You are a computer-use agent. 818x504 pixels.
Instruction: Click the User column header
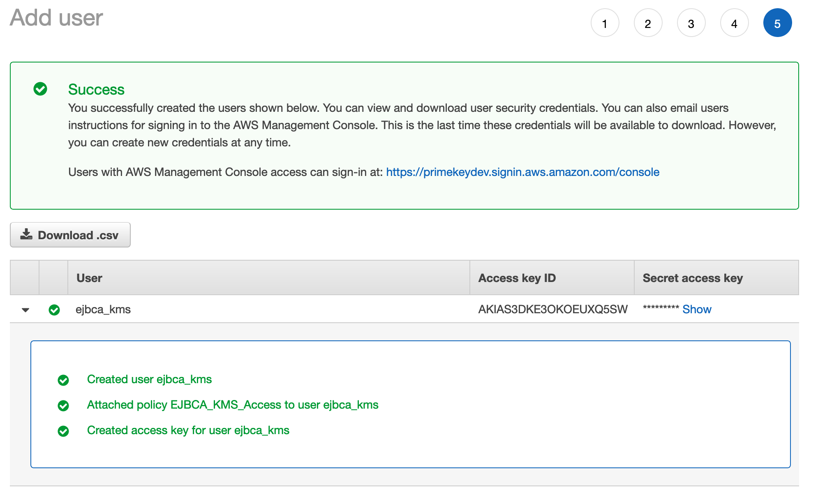pyautogui.click(x=89, y=278)
